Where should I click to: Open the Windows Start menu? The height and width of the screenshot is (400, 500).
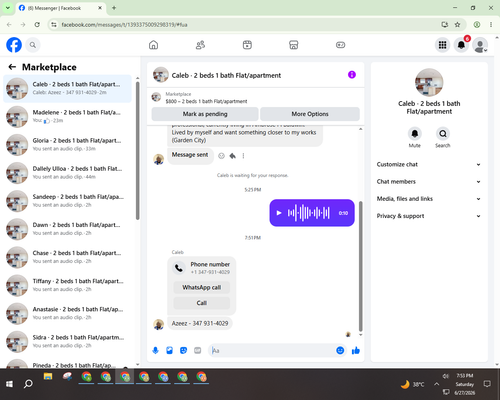(x=9, y=384)
